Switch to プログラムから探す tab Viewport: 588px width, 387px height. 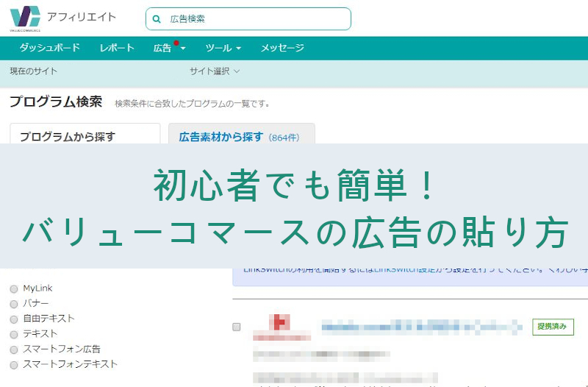point(85,134)
